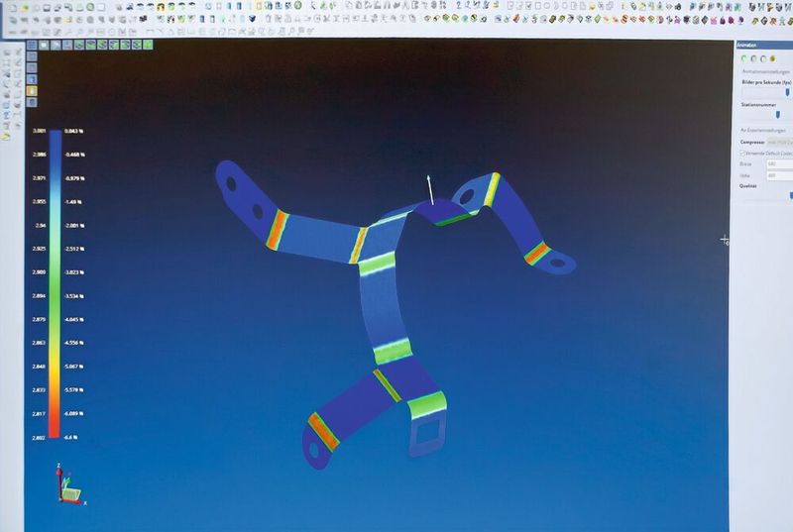This screenshot has height=532, width=793.
Task: Click the Animation panel title bar
Action: (764, 45)
